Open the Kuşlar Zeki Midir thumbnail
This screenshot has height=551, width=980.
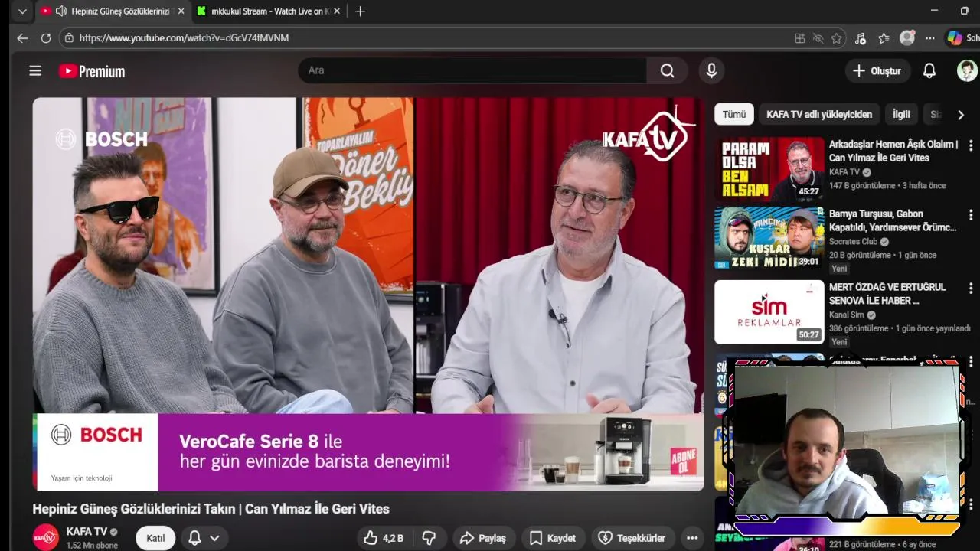(x=769, y=238)
